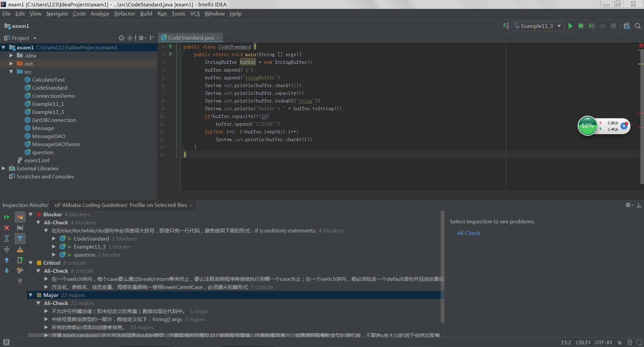
Task: Select GetDBConnection class in project tree
Action: (54, 120)
